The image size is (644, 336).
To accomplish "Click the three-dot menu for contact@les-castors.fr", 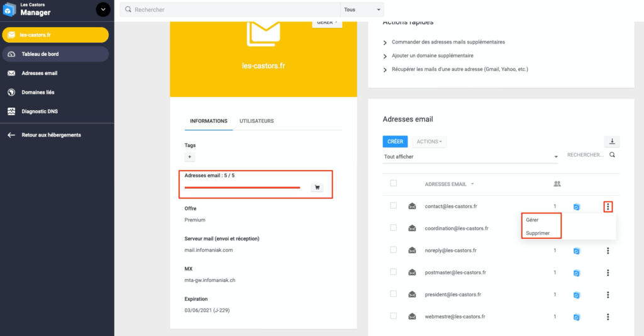I will pyautogui.click(x=608, y=206).
